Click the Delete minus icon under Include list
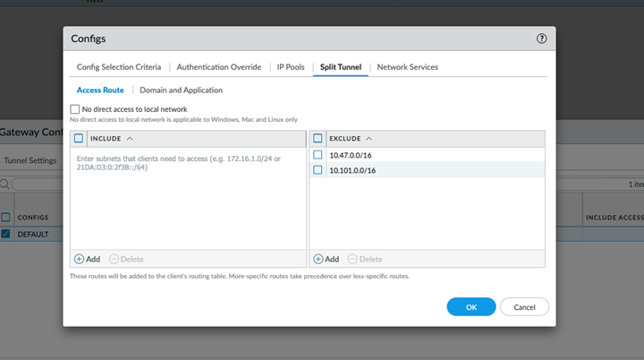The width and height of the screenshot is (644, 360). (114, 259)
